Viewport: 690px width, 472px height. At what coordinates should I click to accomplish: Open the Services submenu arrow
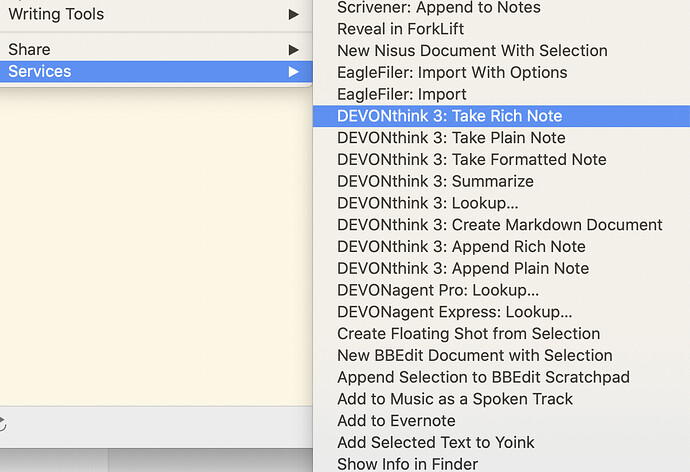[294, 72]
